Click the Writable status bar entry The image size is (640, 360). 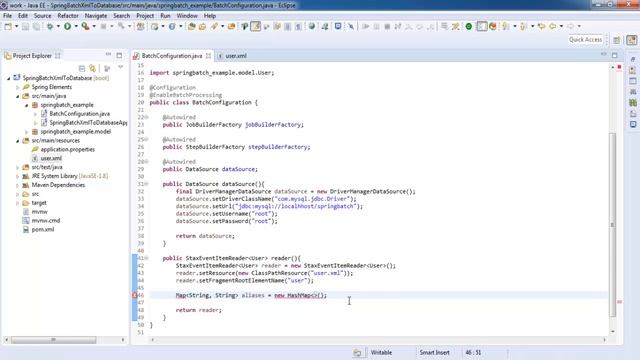click(381, 353)
